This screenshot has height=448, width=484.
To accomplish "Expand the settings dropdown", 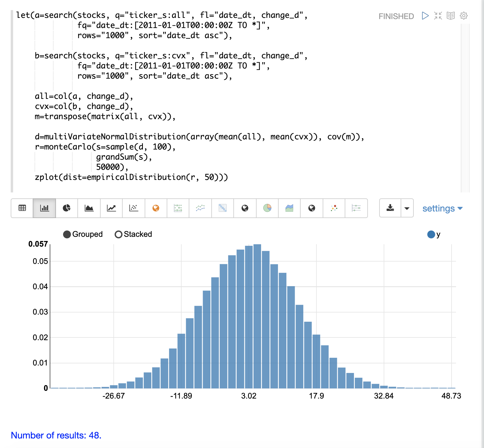I will (x=442, y=209).
